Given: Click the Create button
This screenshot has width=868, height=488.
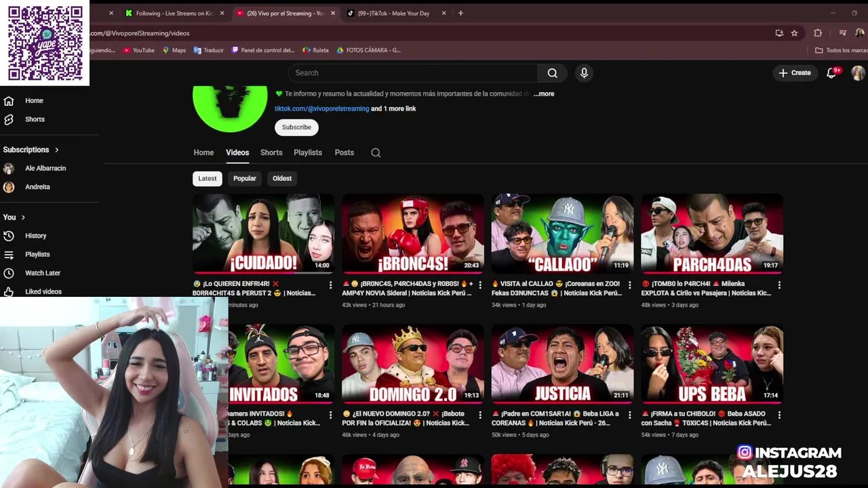Looking at the screenshot, I should coord(795,73).
